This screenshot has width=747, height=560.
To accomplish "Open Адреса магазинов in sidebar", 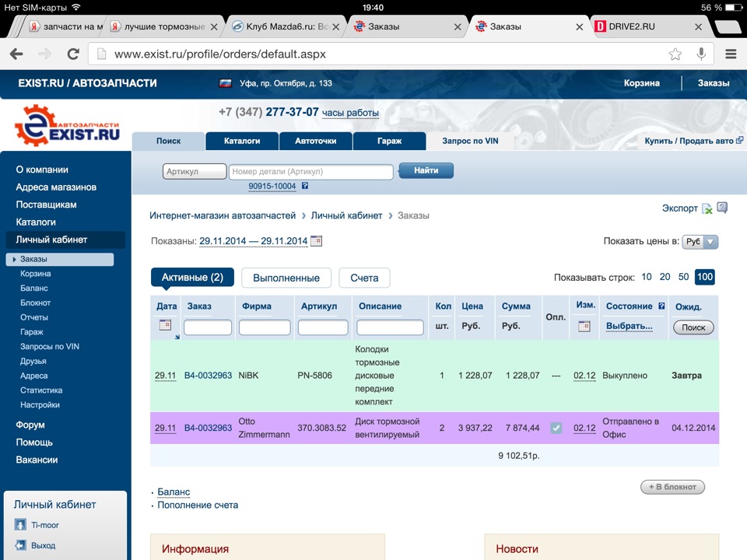I will point(56,187).
